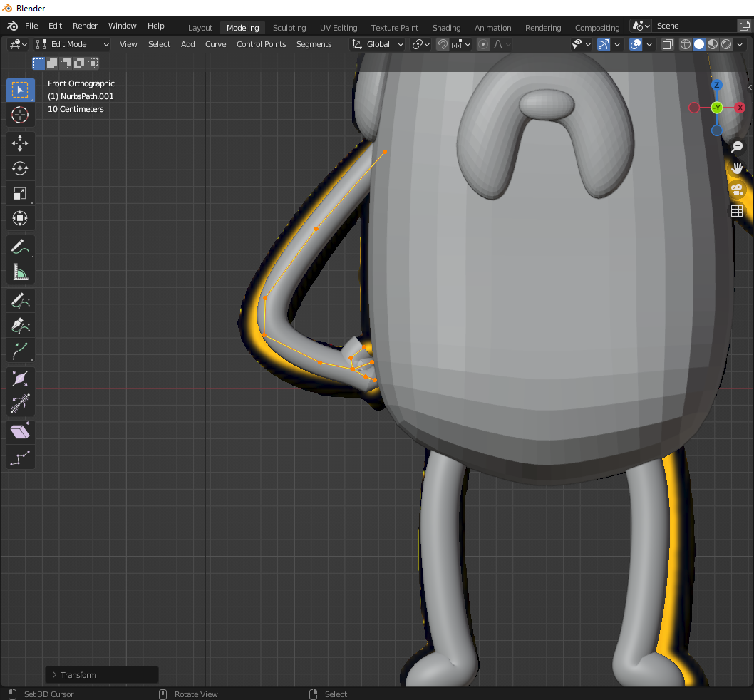This screenshot has height=700, width=754.
Task: Expand the Transform operator panel
Action: tap(102, 675)
